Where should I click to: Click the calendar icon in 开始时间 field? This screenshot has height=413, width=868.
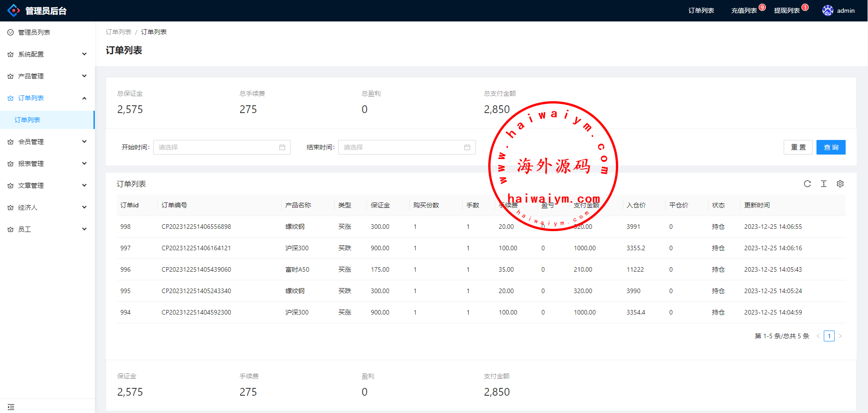[282, 147]
